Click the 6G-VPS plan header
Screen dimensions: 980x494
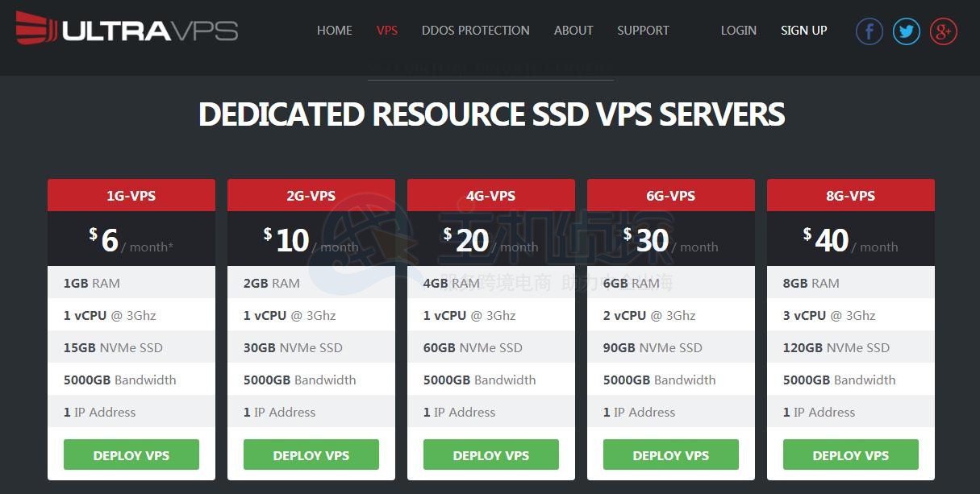[x=671, y=195]
